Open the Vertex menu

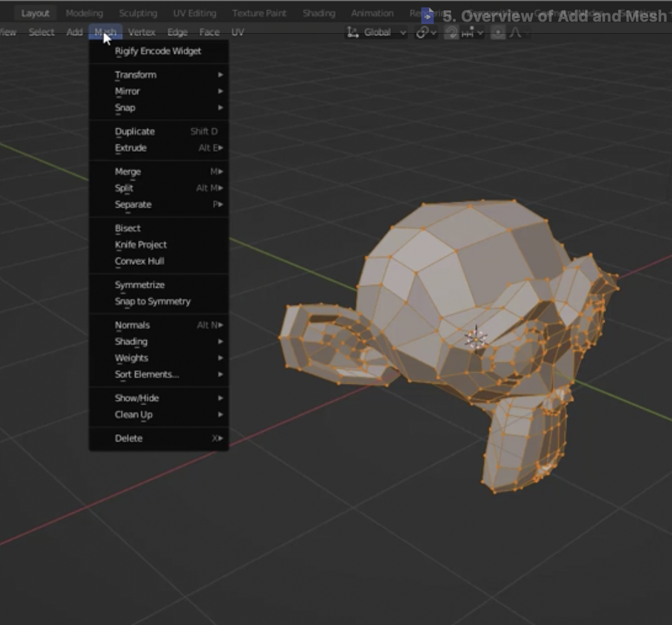(142, 32)
